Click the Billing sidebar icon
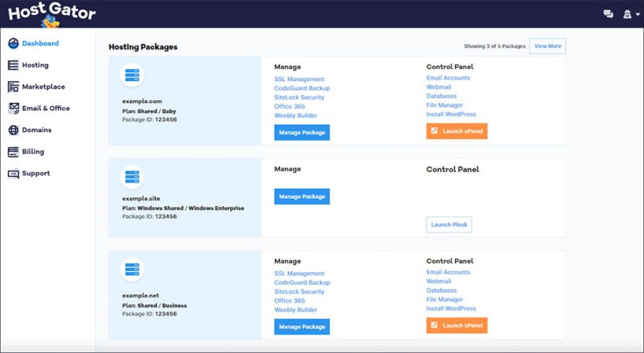644x353 pixels. tap(13, 152)
